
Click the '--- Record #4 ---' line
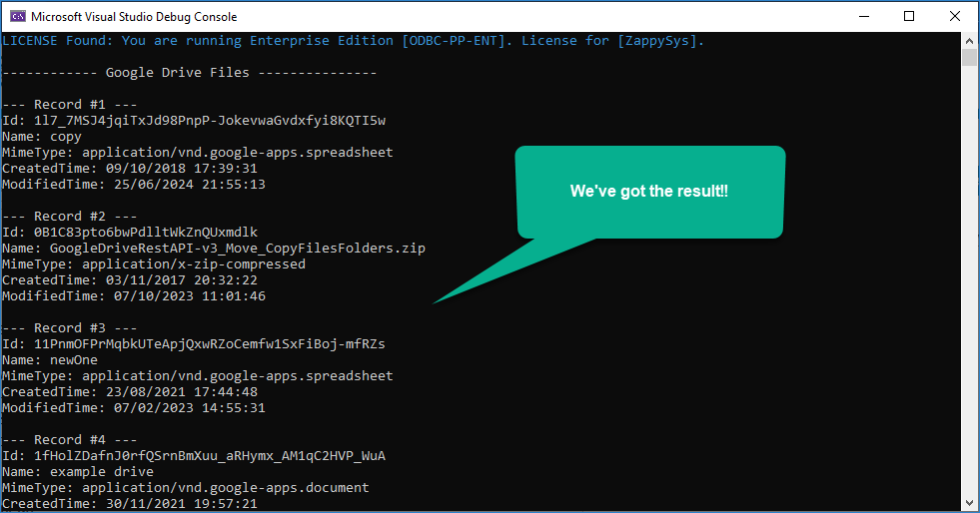pyautogui.click(x=69, y=439)
